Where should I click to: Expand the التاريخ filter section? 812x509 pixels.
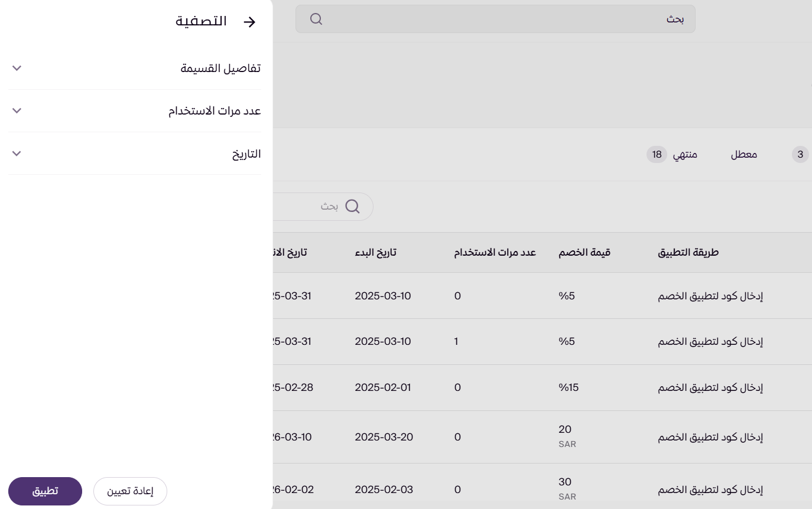click(135, 154)
